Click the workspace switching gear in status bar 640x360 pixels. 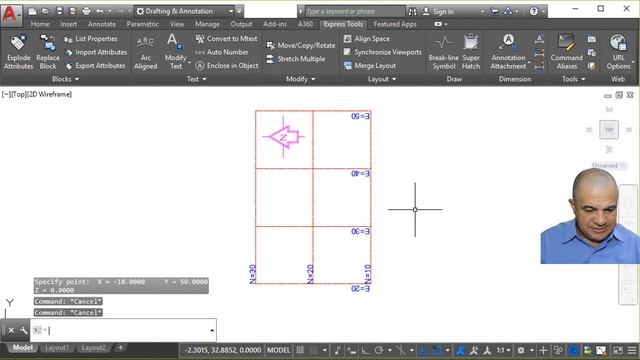click(x=521, y=350)
